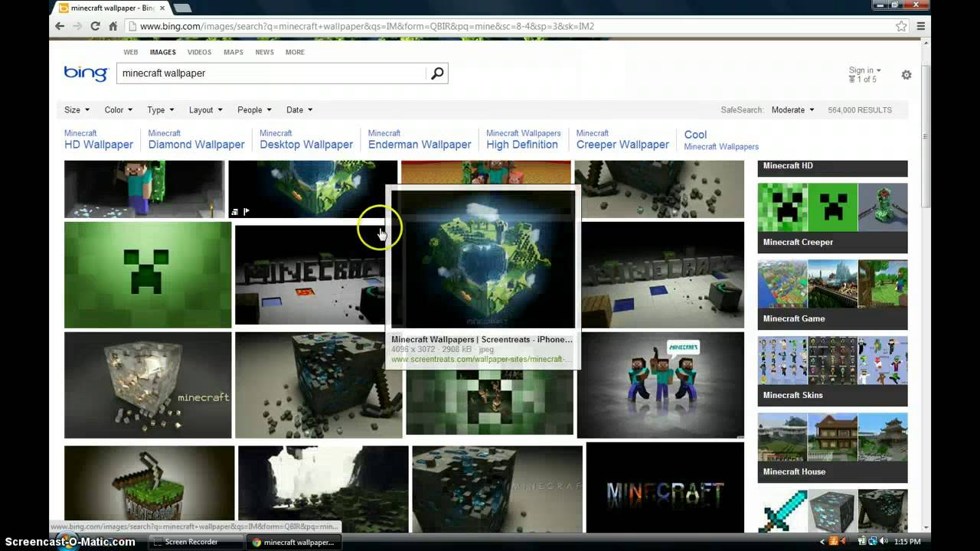
Task: Switch to minecraft wallpaper taskbar button
Action: [x=293, y=542]
